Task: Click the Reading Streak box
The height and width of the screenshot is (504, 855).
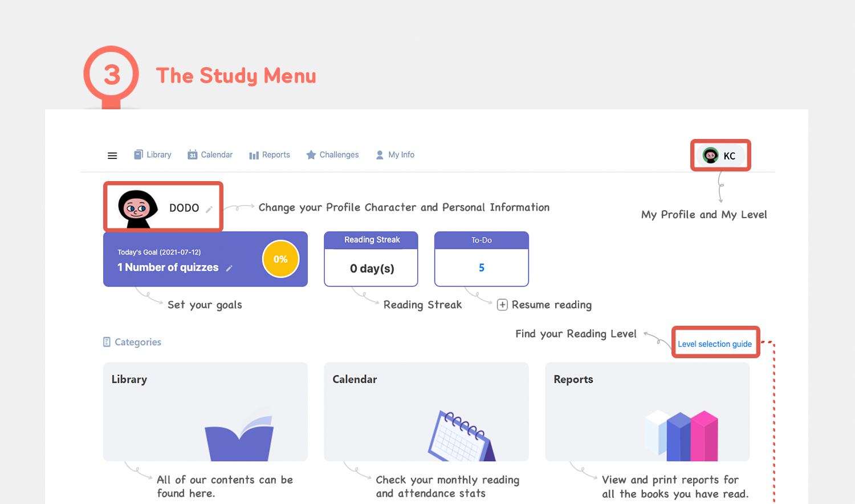Action: click(x=371, y=260)
